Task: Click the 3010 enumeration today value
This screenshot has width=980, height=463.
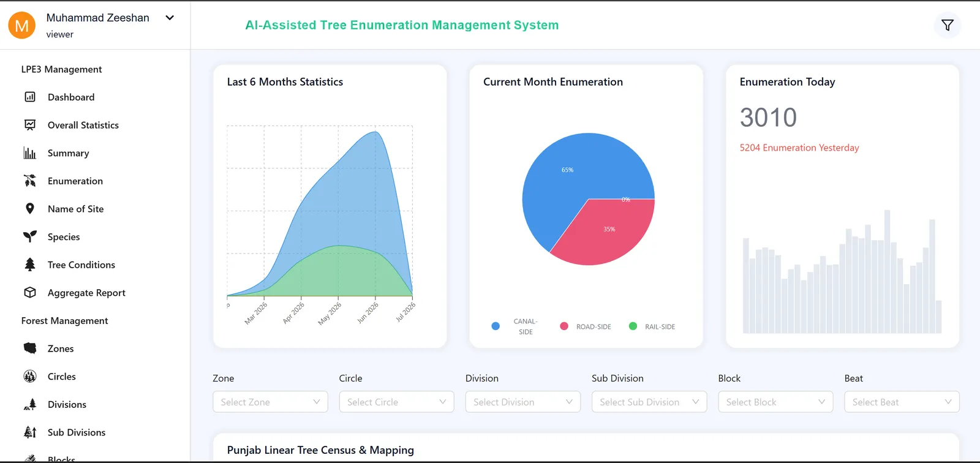Action: (x=768, y=118)
